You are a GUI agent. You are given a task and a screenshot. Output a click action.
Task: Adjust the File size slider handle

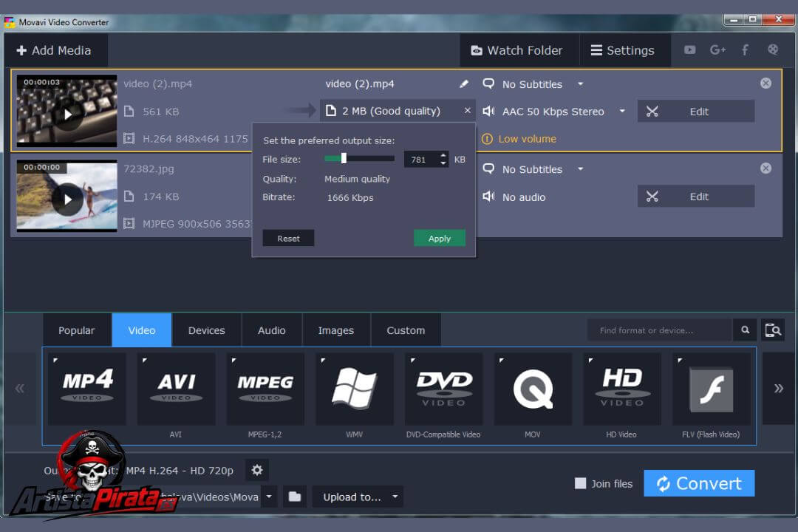point(344,158)
